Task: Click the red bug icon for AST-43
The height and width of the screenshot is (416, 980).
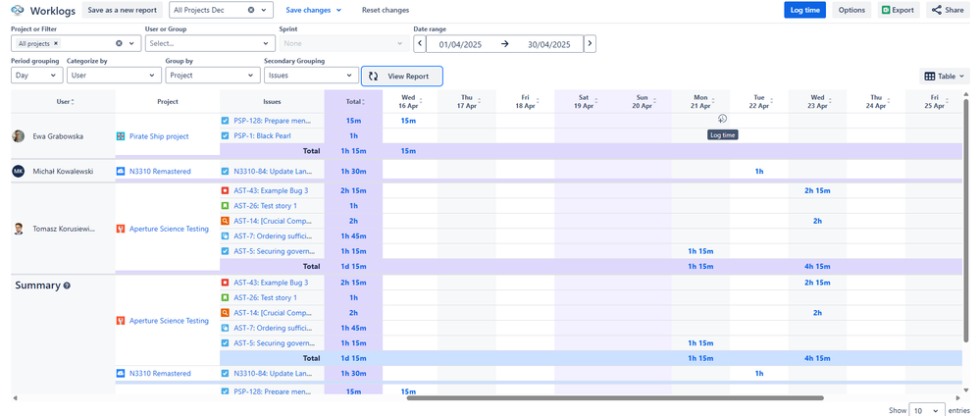Action: point(226,190)
